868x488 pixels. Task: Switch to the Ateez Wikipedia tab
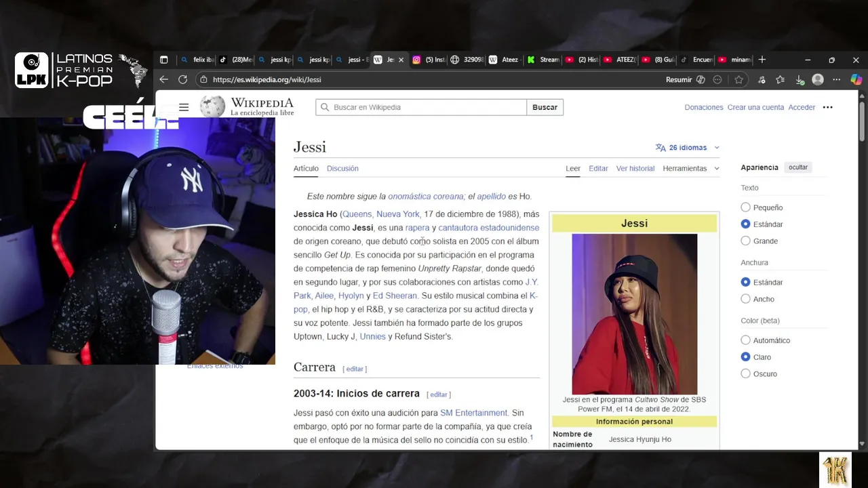[504, 60]
